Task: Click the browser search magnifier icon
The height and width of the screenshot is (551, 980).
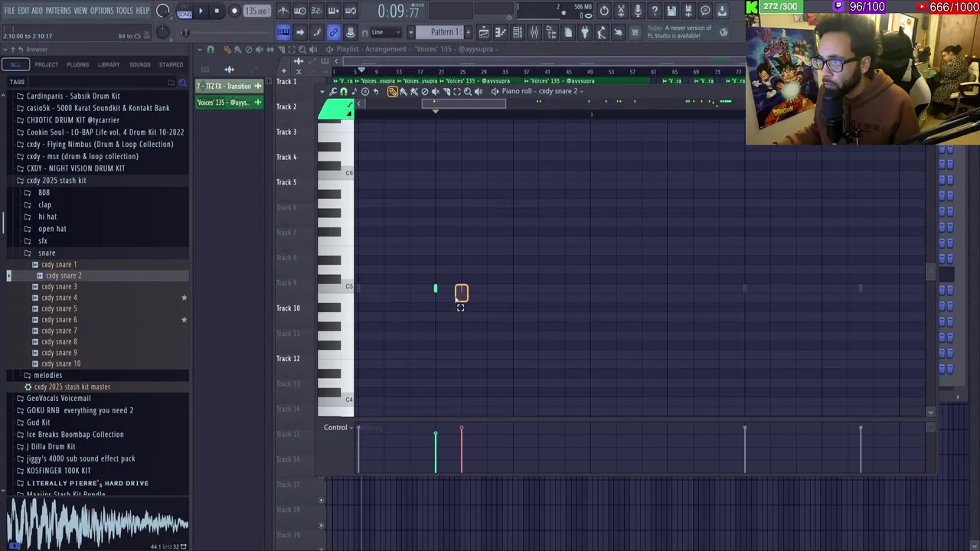Action: click(182, 82)
